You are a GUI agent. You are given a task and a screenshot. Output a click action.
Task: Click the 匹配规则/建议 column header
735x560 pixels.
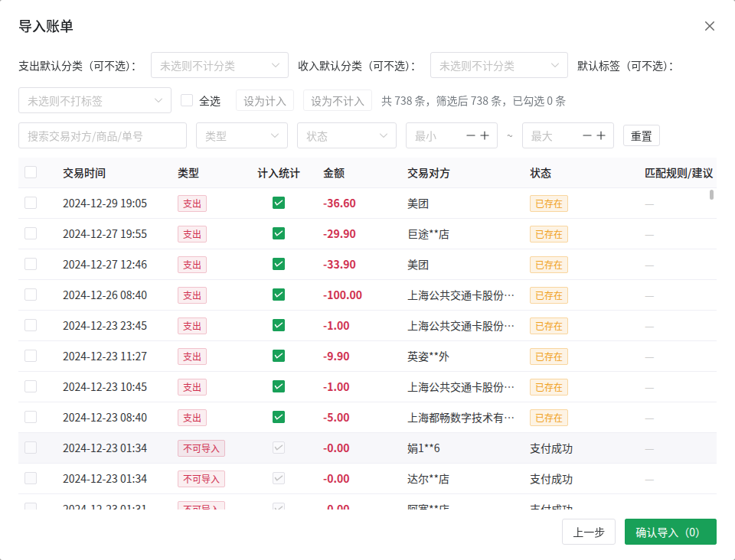pos(679,173)
